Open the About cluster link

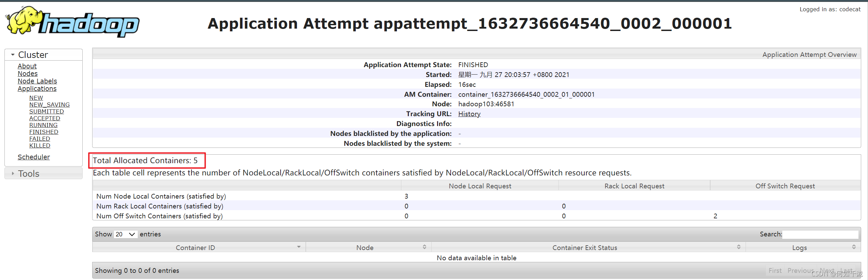[x=27, y=66]
